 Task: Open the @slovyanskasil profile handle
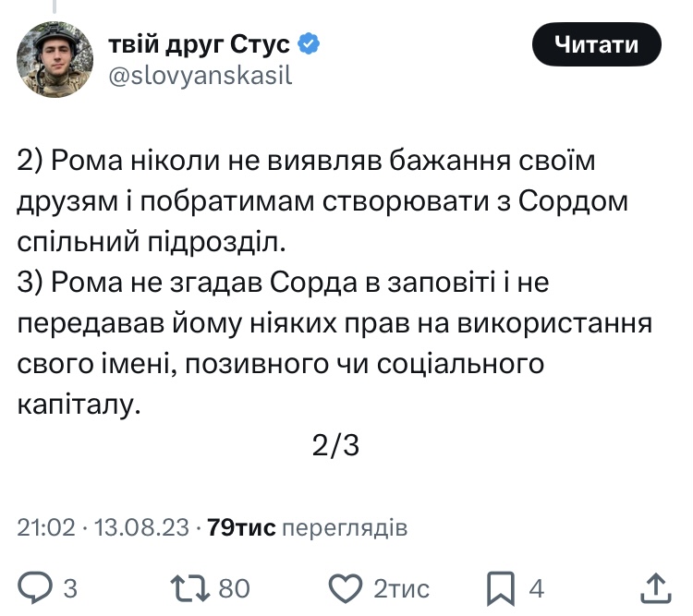click(x=201, y=76)
